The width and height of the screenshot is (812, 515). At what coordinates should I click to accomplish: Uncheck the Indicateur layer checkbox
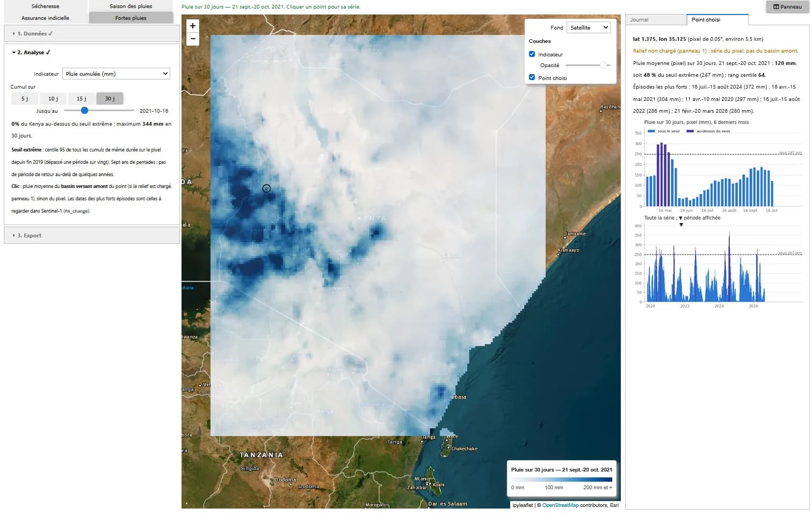(x=532, y=54)
